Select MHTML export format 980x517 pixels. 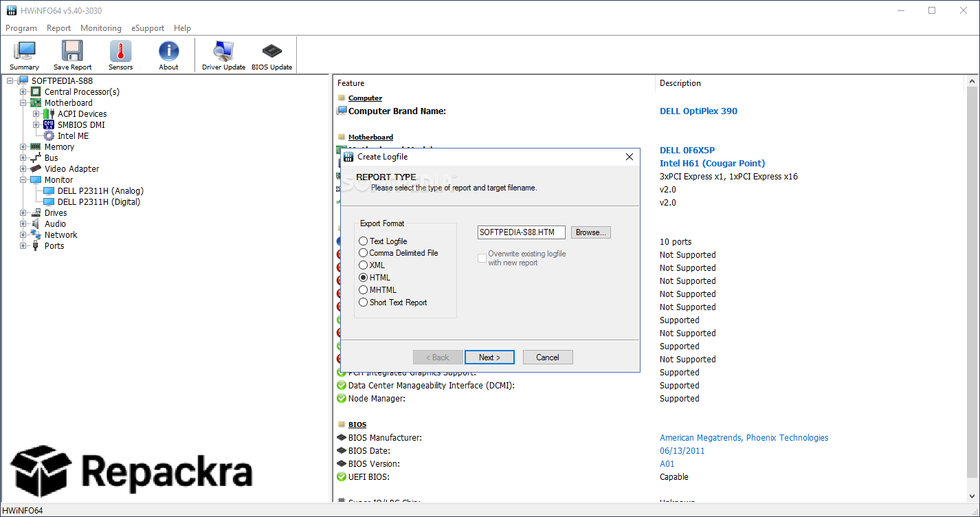click(x=364, y=290)
